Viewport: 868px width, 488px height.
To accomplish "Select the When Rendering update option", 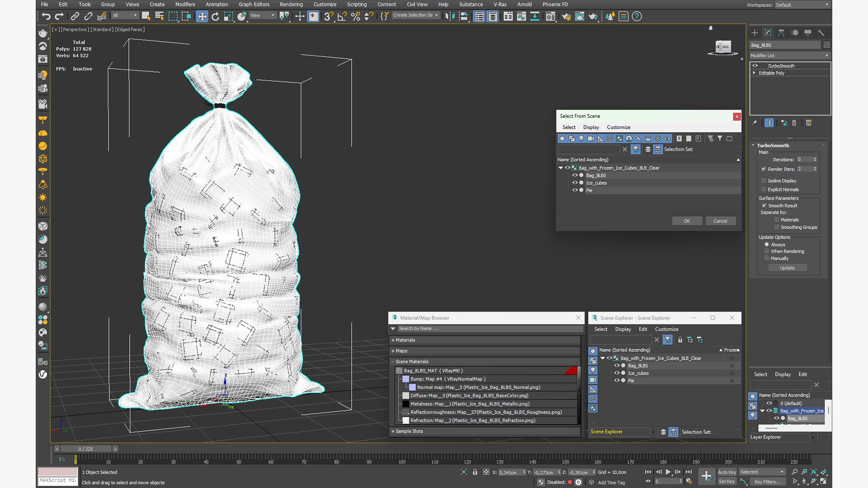I will 767,251.
